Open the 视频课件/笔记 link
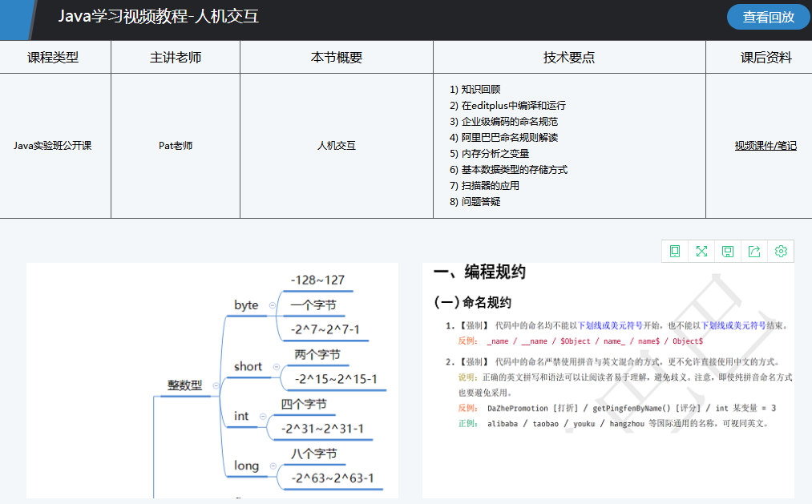Screen dimensions: 812x504 766,146
